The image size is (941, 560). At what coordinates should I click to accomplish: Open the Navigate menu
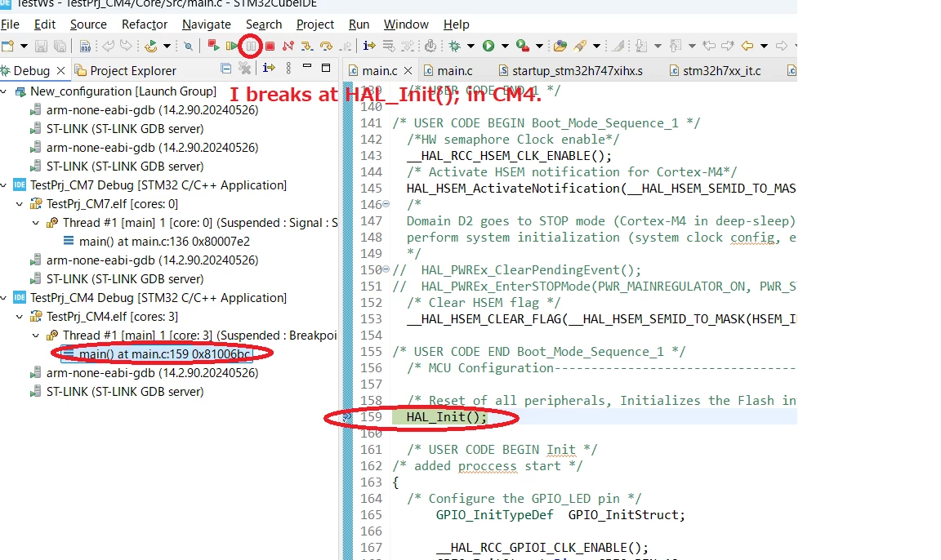click(x=207, y=24)
